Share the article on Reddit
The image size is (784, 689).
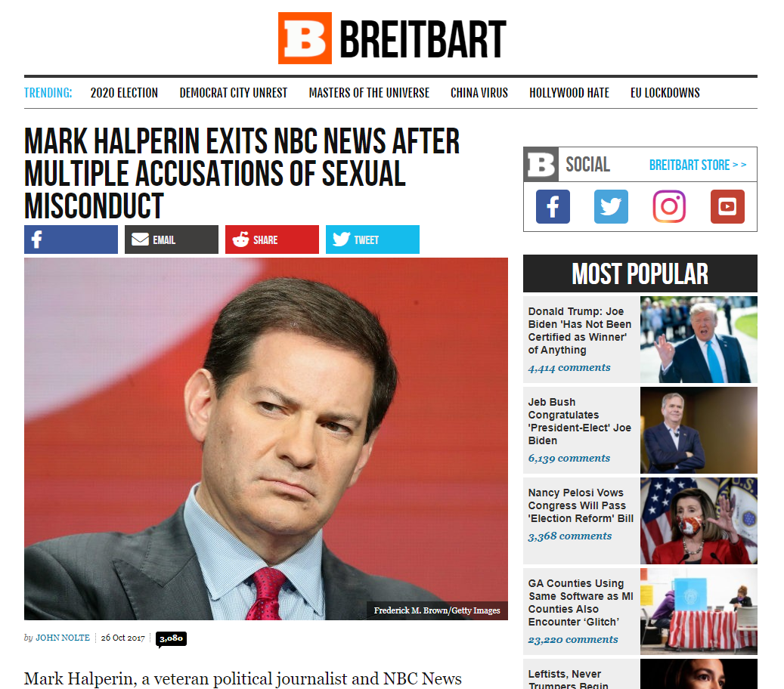point(272,239)
